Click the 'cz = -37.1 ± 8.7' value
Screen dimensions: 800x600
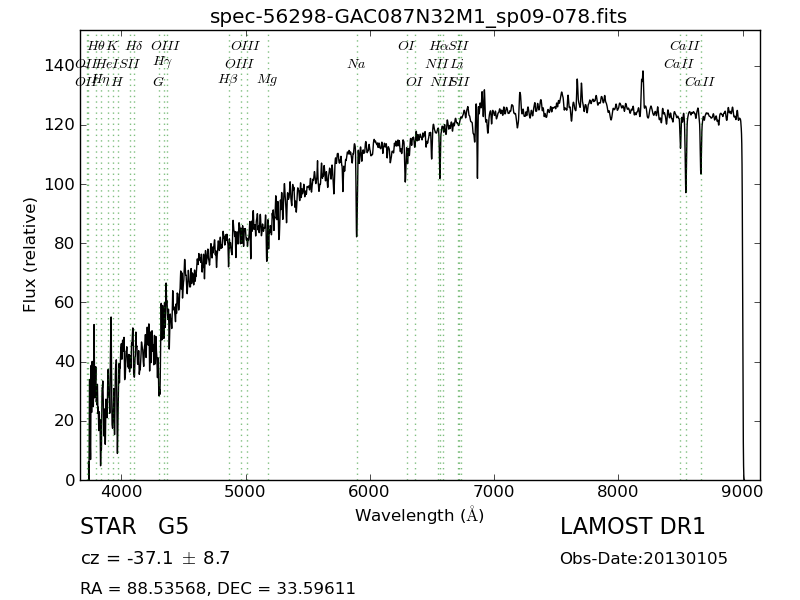[155, 558]
